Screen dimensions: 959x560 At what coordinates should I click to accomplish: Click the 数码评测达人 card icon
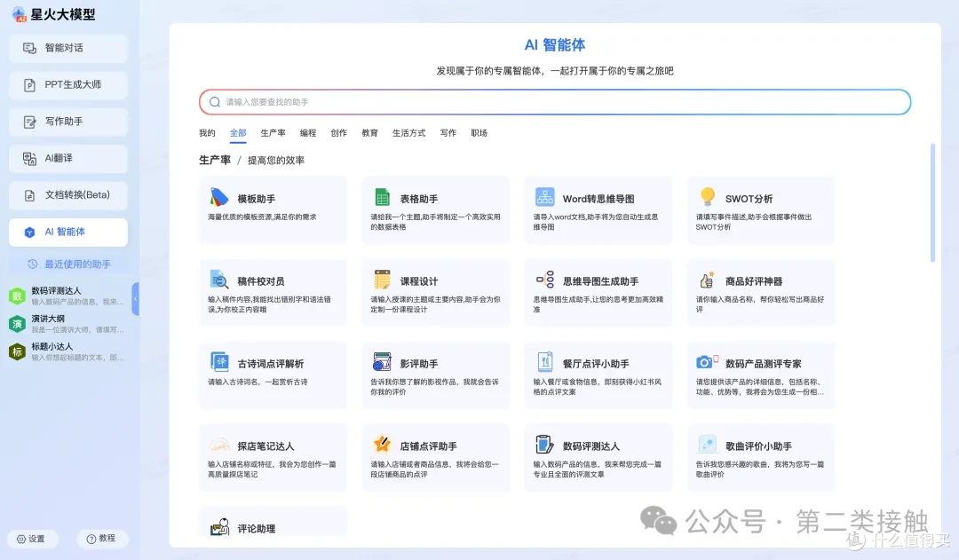544,444
